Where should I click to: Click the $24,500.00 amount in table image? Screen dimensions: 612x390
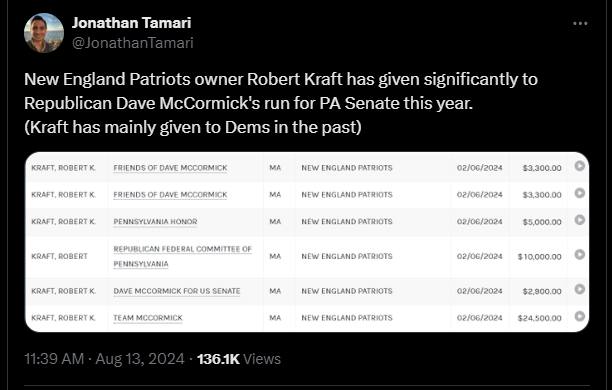(x=539, y=318)
